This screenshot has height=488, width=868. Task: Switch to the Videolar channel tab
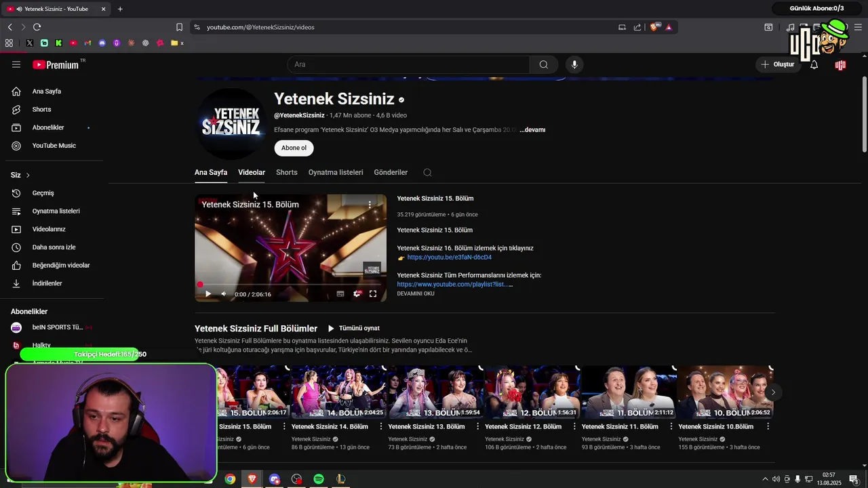252,172
